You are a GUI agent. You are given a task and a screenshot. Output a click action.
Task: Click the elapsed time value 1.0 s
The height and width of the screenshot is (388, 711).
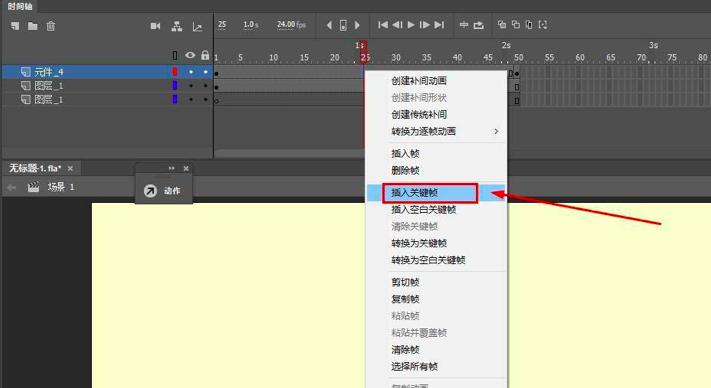click(251, 24)
